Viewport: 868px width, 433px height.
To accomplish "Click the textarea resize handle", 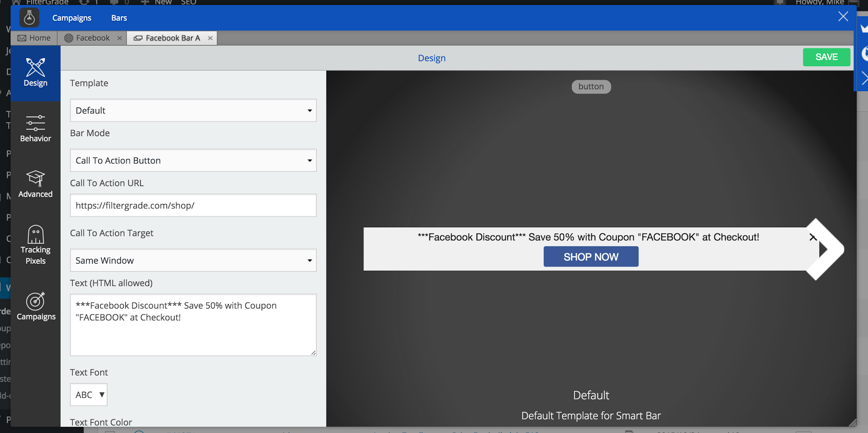I will coord(313,353).
